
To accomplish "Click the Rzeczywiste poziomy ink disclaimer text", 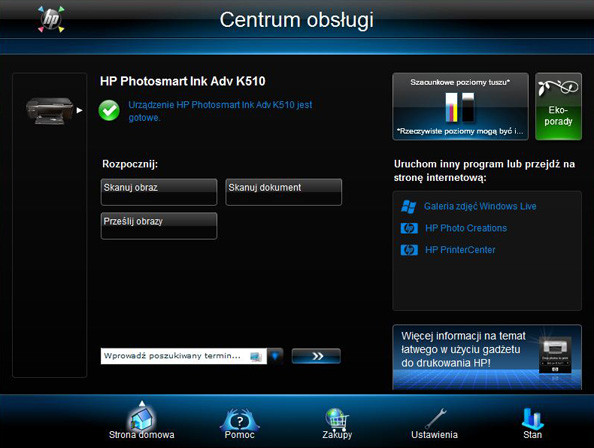I will pyautogui.click(x=460, y=131).
